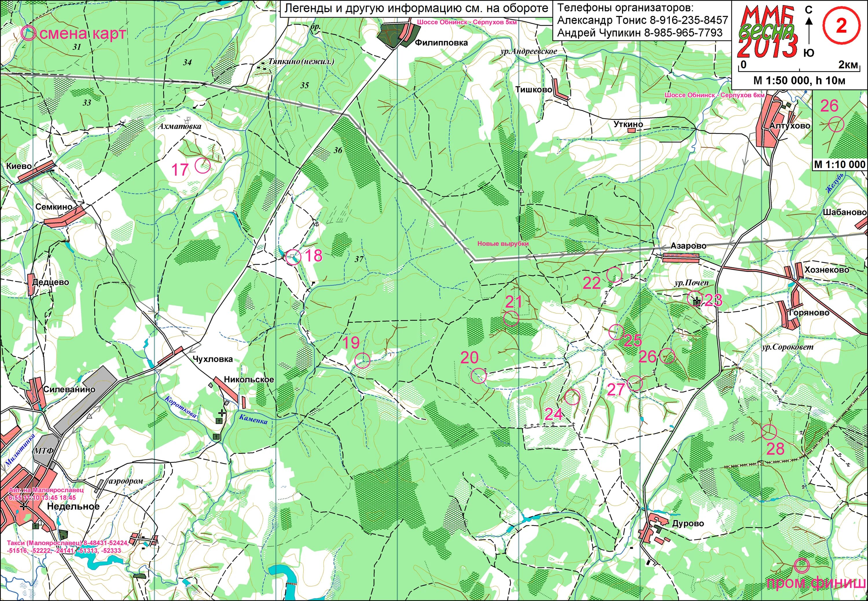Click the Азарово settlement label

pyautogui.click(x=688, y=246)
